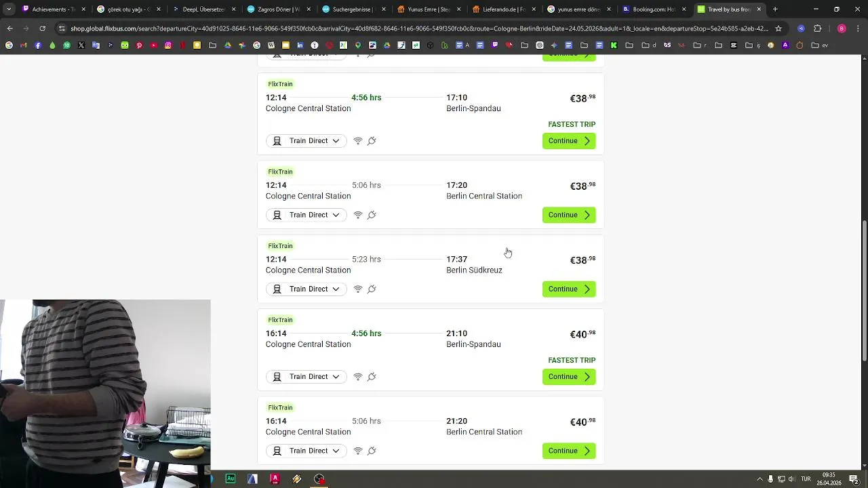Open the Instagram bookmark icon

(168, 45)
